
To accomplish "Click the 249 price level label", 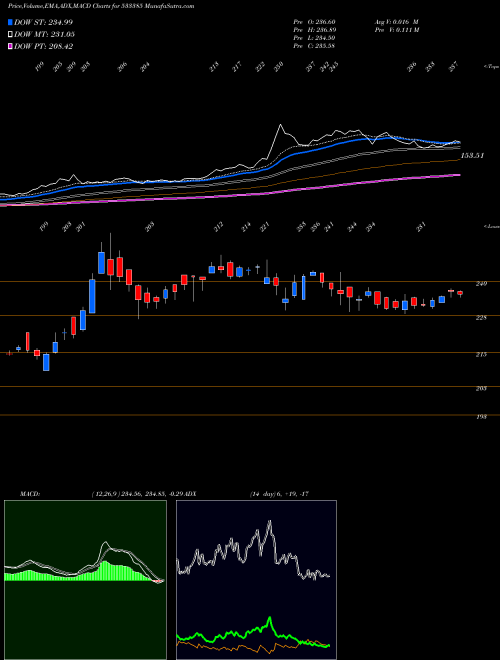I will (481, 284).
